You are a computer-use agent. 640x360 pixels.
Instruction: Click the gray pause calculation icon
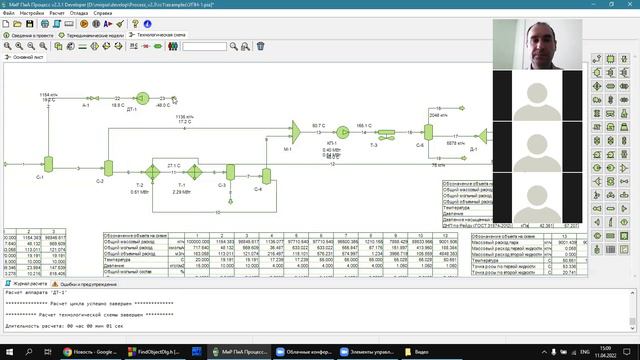[96, 24]
